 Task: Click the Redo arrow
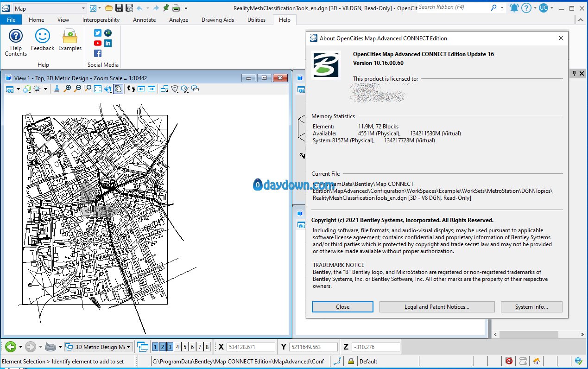coord(156,8)
